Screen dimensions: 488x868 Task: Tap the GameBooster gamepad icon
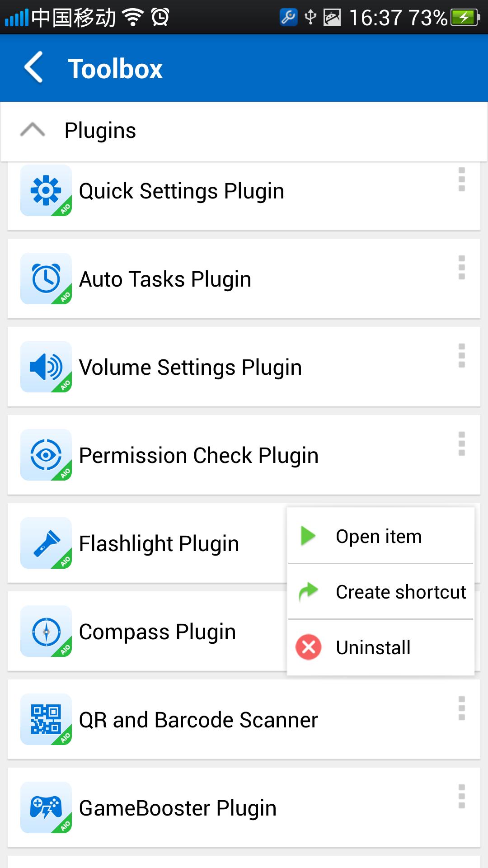coord(46,807)
